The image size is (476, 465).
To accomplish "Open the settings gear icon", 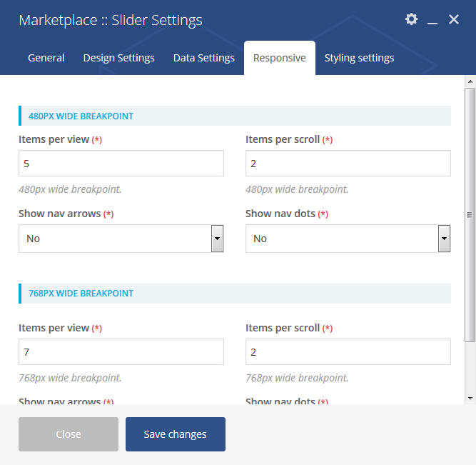I will click(x=411, y=19).
